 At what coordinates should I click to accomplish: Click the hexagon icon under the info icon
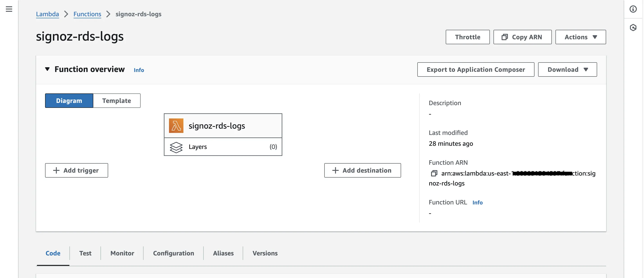(633, 28)
